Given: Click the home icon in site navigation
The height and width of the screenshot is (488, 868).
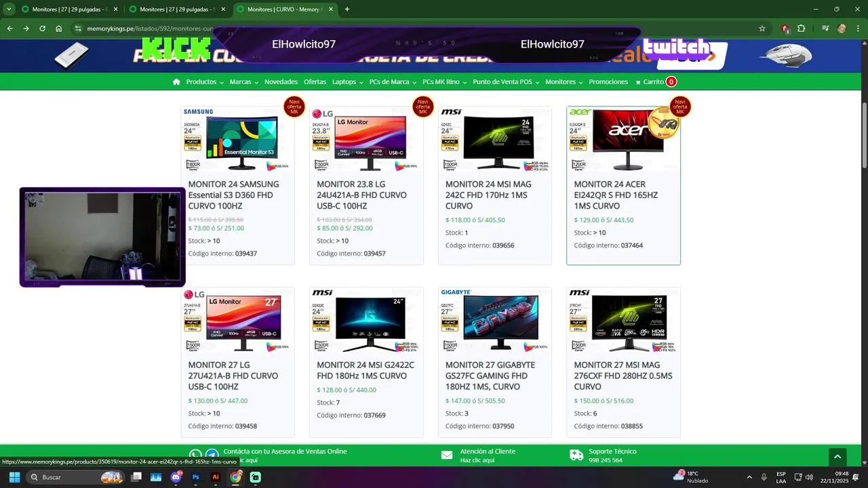Looking at the screenshot, I should [176, 81].
